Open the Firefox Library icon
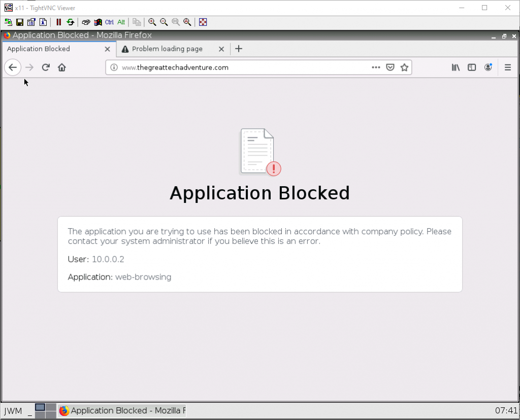The width and height of the screenshot is (520, 420). click(x=456, y=67)
